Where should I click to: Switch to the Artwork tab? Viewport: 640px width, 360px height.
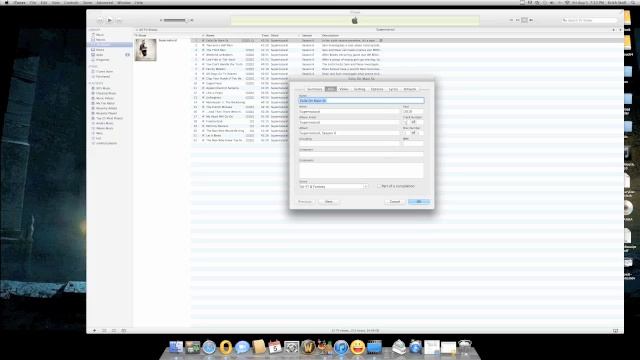pos(410,89)
